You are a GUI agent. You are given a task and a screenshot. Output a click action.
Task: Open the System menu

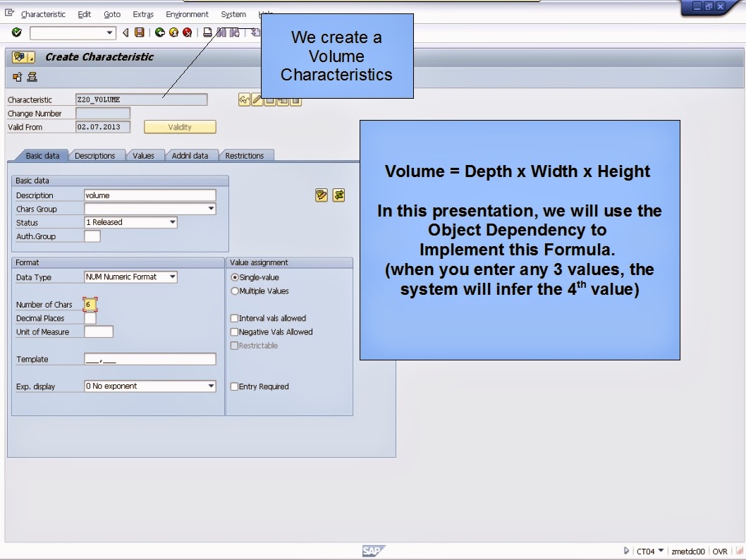click(233, 14)
